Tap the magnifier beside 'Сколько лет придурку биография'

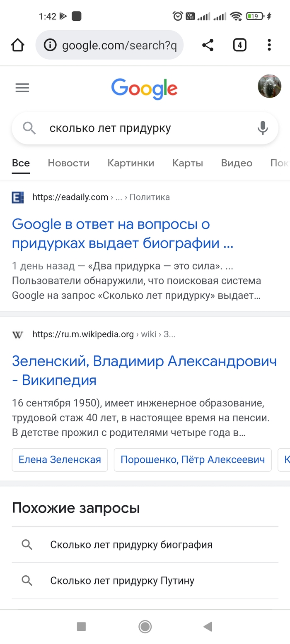coord(27,545)
